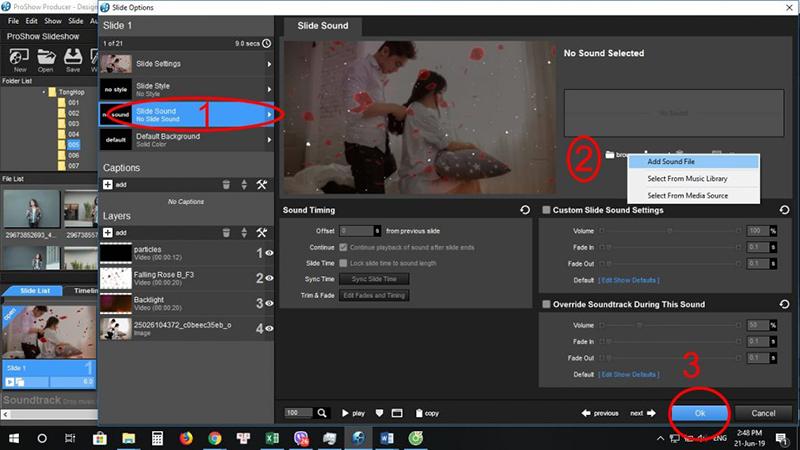Delete caption using the Captions trash icon

(x=226, y=185)
